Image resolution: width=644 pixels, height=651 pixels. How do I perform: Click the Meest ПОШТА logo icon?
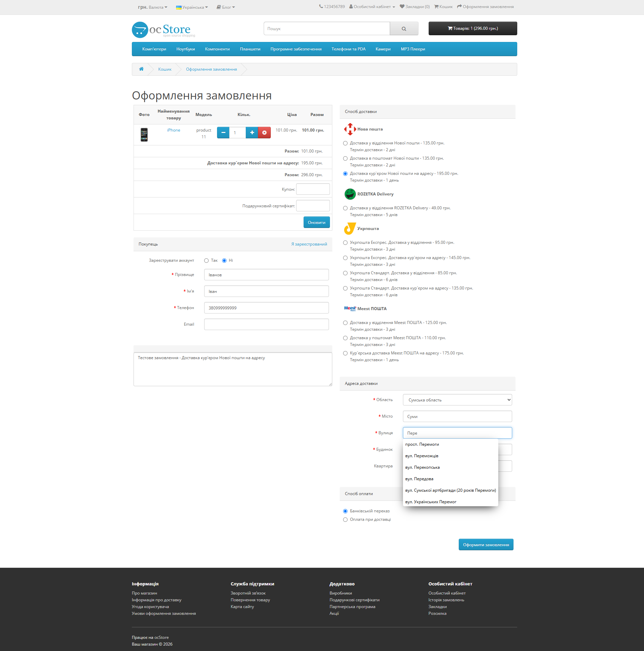(x=350, y=308)
